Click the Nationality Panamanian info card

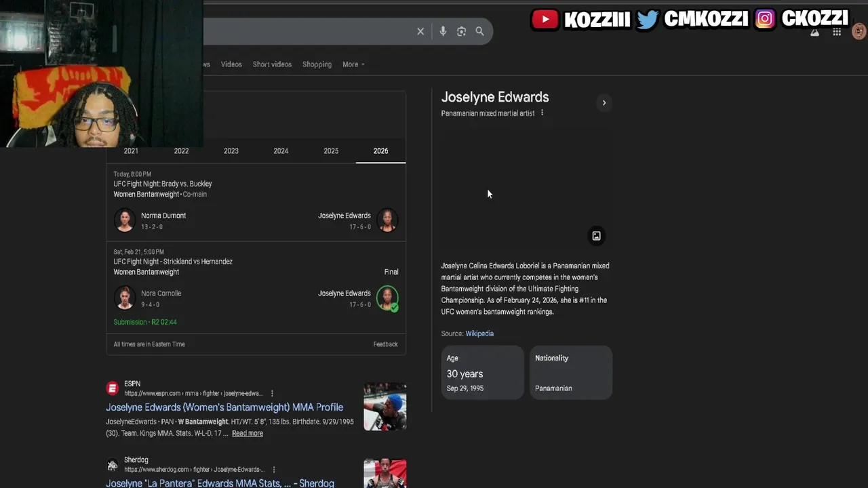point(571,372)
